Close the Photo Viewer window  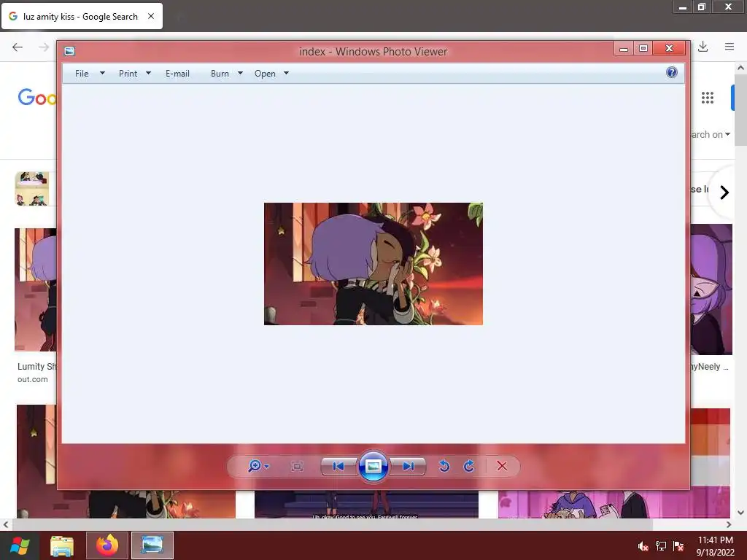669,48
